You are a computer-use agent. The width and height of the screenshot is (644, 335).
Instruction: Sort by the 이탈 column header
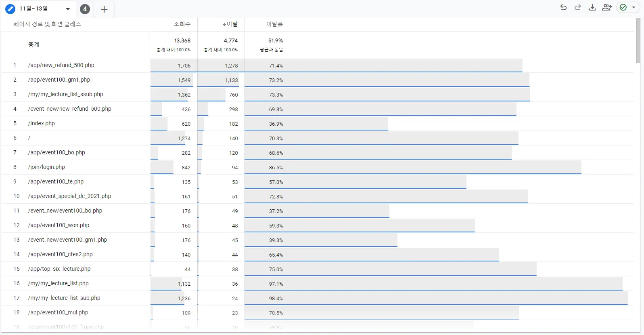point(230,24)
